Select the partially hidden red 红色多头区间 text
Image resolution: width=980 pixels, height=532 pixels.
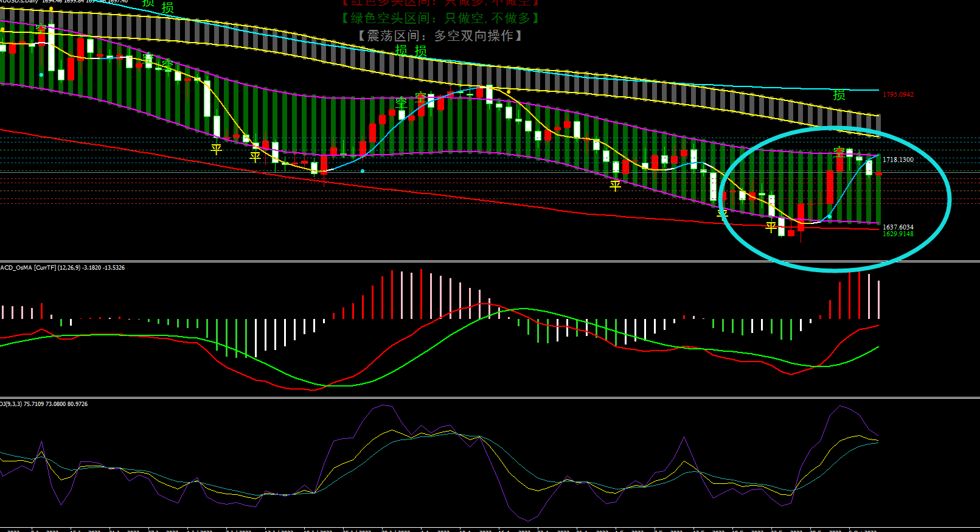click(440, 3)
